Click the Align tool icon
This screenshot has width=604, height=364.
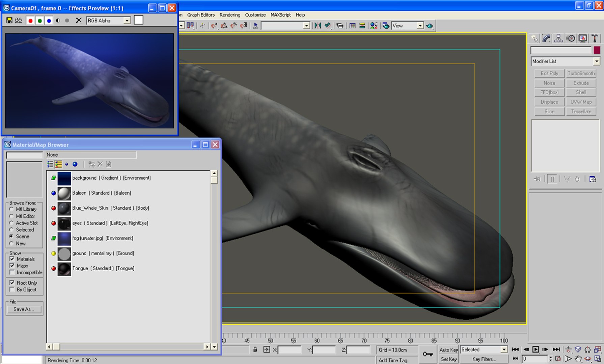click(328, 26)
